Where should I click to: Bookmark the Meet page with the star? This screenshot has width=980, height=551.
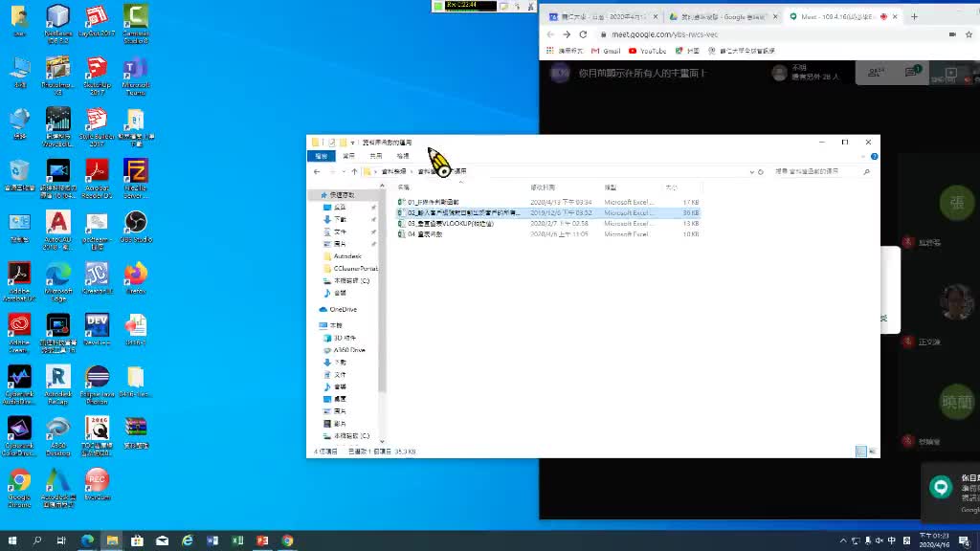pos(969,35)
